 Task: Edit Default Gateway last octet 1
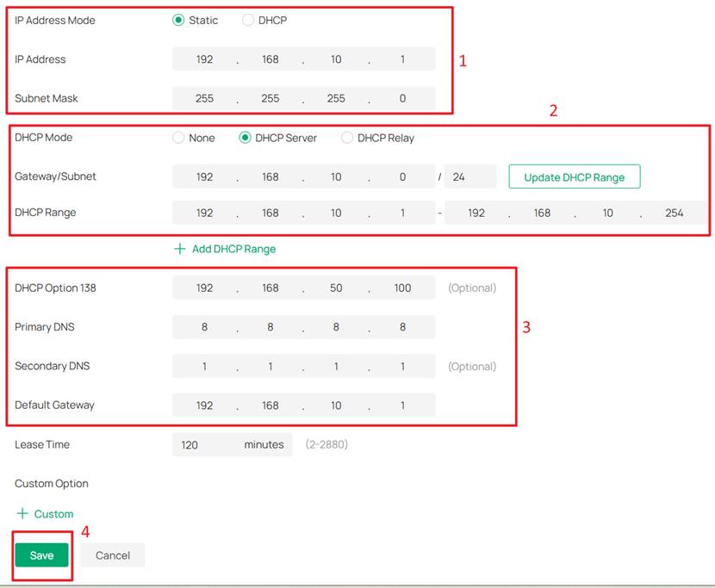(402, 405)
